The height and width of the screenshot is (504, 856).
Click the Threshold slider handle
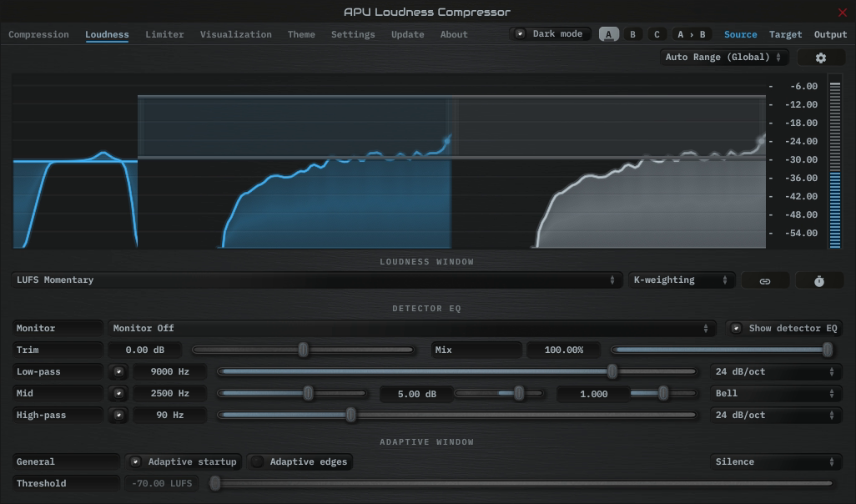tap(215, 483)
